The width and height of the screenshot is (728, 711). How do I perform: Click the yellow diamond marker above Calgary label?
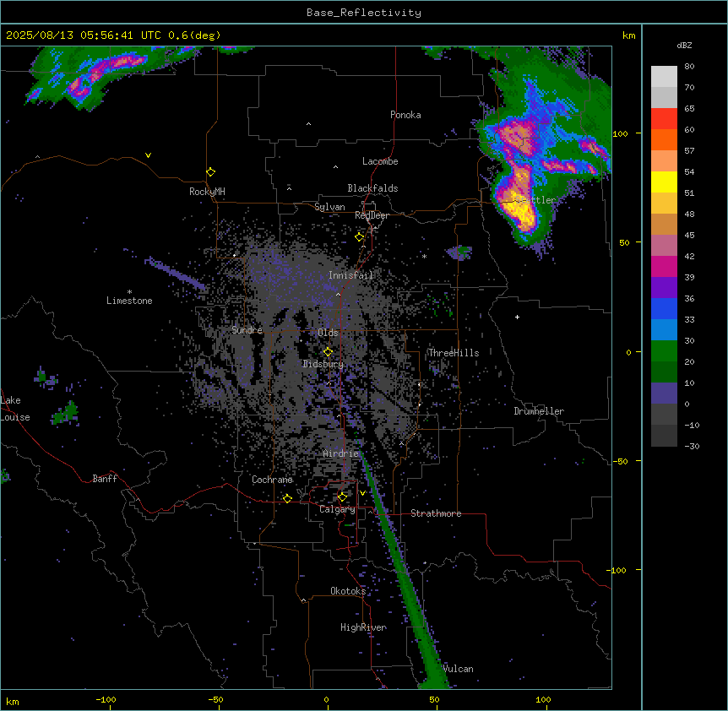pyautogui.click(x=342, y=497)
